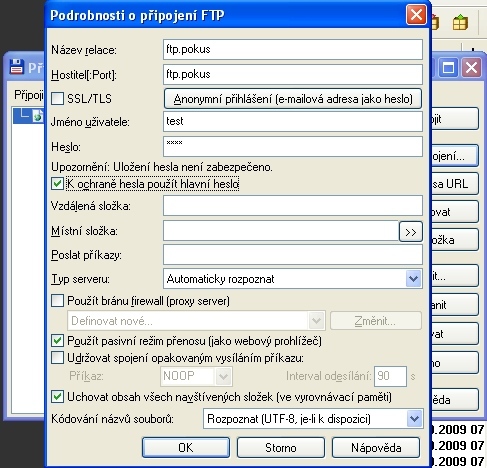Select the FTP connection entry icon in list
This screenshot has width=487, height=468.
pos(37,115)
